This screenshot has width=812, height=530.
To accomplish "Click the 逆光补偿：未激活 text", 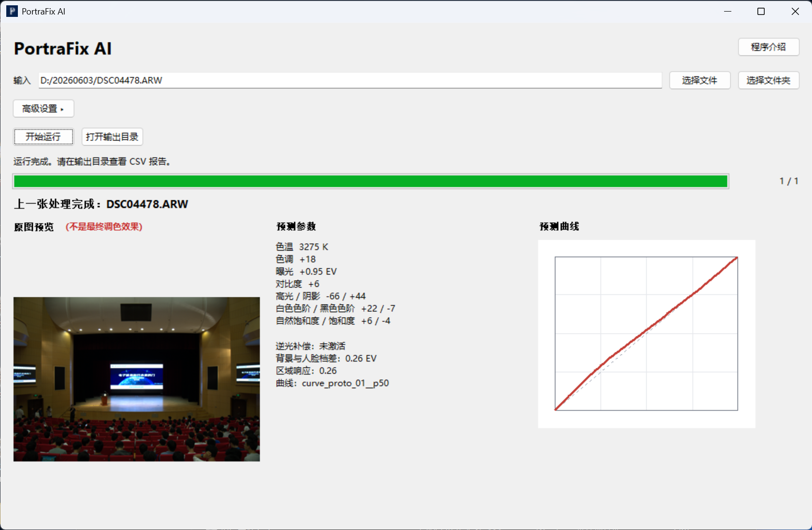I will [x=311, y=346].
